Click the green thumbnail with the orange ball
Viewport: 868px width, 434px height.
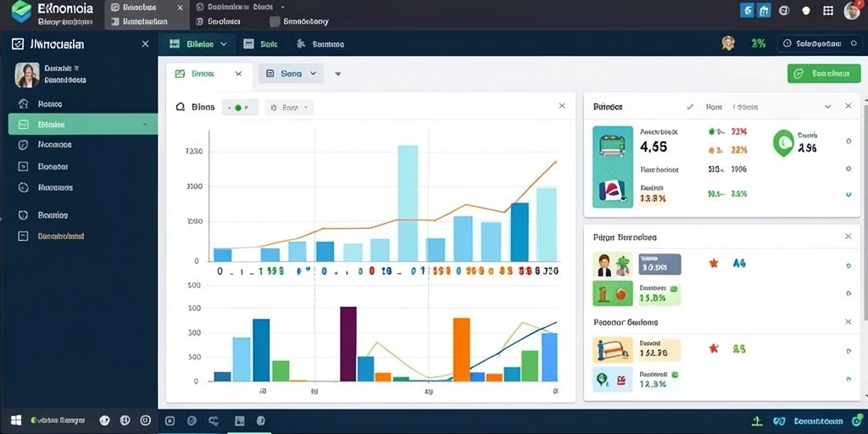[612, 293]
